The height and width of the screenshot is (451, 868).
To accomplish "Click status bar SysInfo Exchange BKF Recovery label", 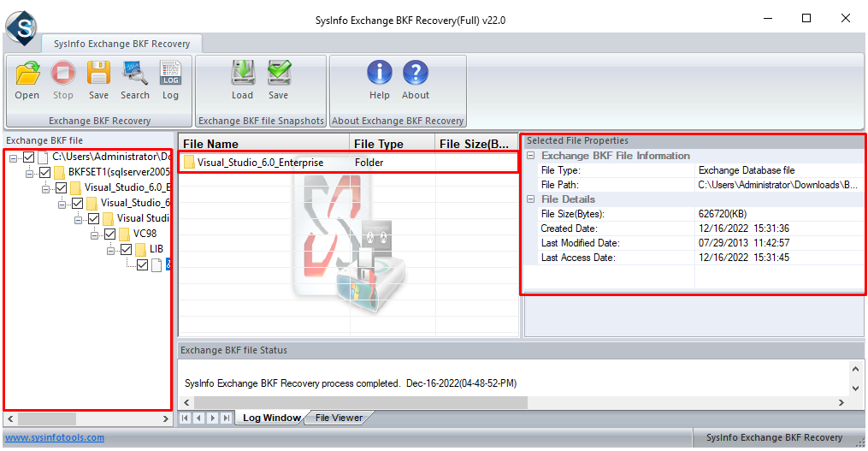I will 774,437.
